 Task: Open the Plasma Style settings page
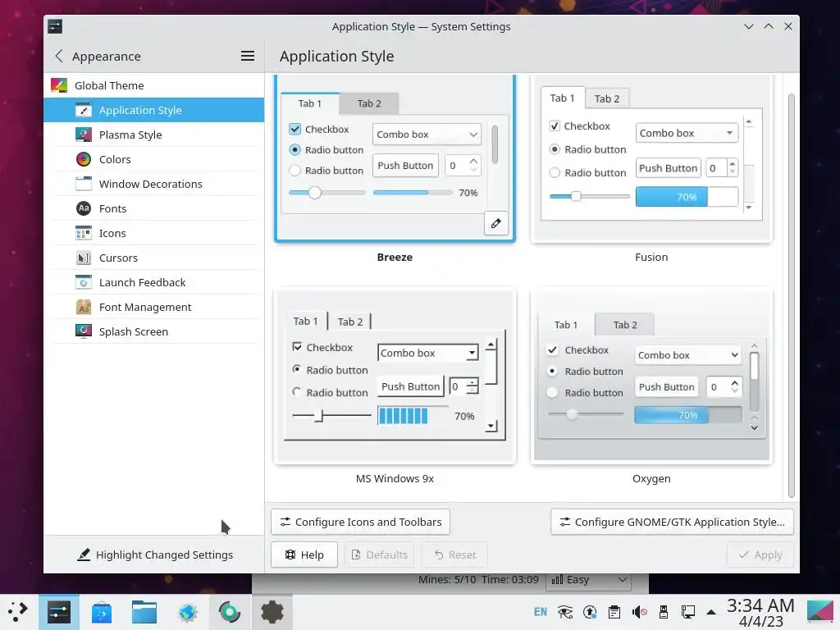click(153, 135)
